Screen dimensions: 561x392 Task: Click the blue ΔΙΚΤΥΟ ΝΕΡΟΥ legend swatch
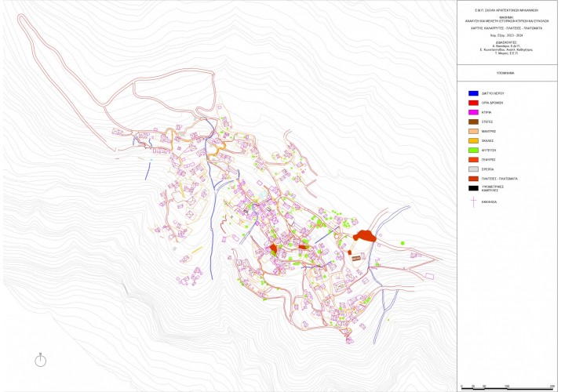click(473, 93)
